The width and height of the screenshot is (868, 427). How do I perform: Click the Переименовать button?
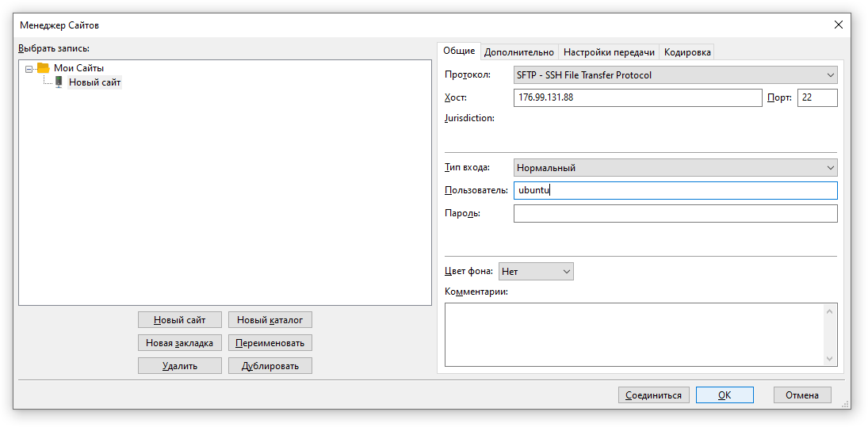point(270,343)
